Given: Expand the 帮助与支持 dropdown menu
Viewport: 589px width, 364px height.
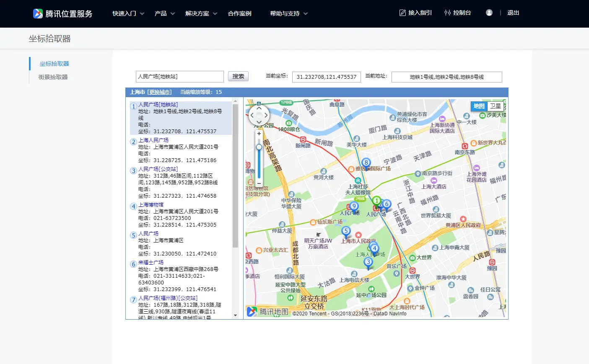Looking at the screenshot, I should tap(289, 13).
